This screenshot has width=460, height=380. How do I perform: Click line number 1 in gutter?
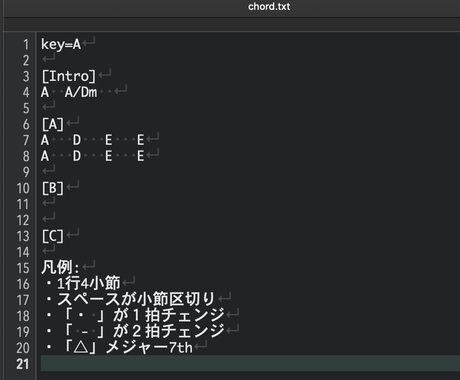pos(26,45)
